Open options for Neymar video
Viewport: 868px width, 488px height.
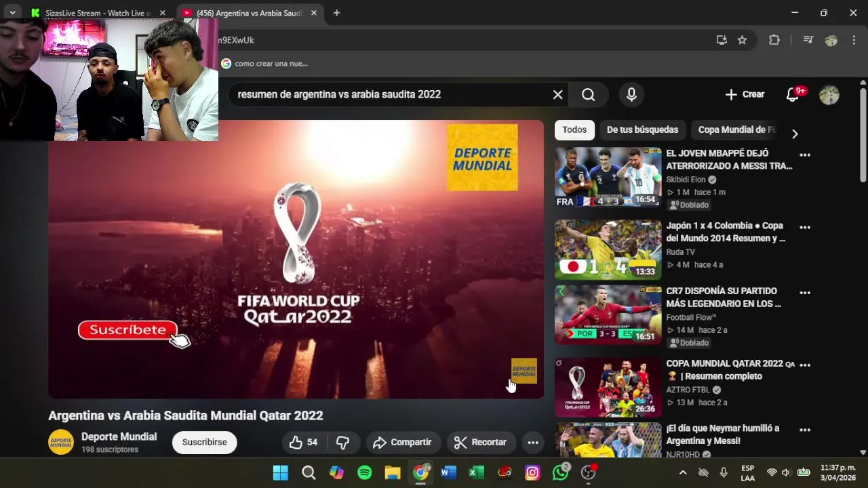(805, 430)
